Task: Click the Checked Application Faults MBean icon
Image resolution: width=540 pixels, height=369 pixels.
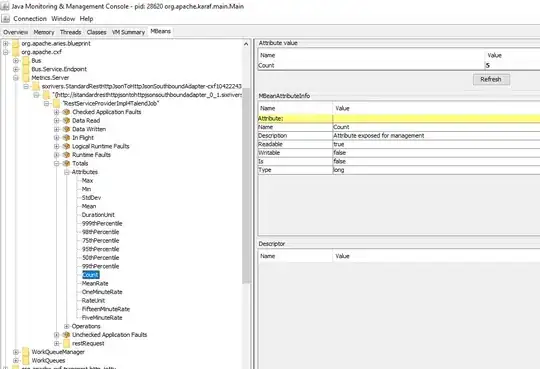Action: coord(66,112)
